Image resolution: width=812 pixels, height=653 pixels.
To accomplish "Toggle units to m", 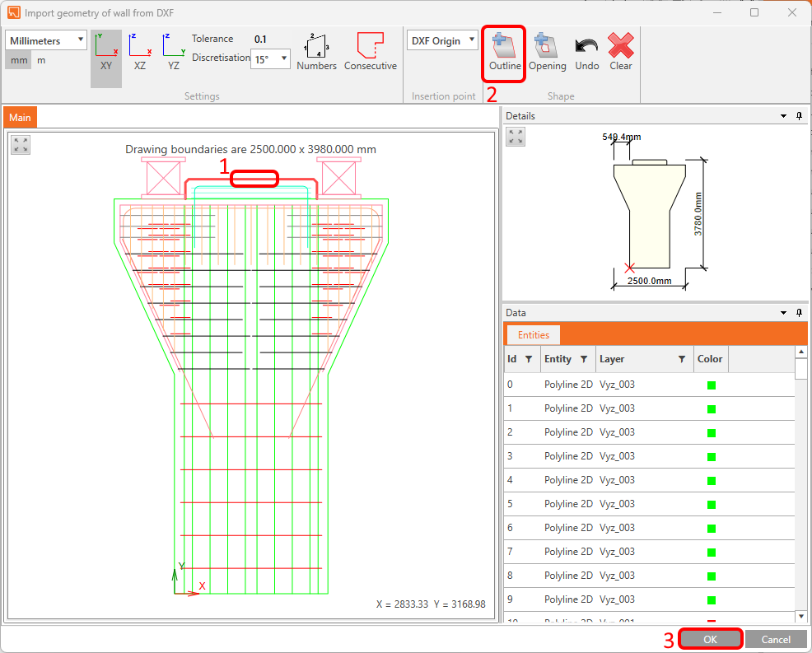I will point(41,60).
